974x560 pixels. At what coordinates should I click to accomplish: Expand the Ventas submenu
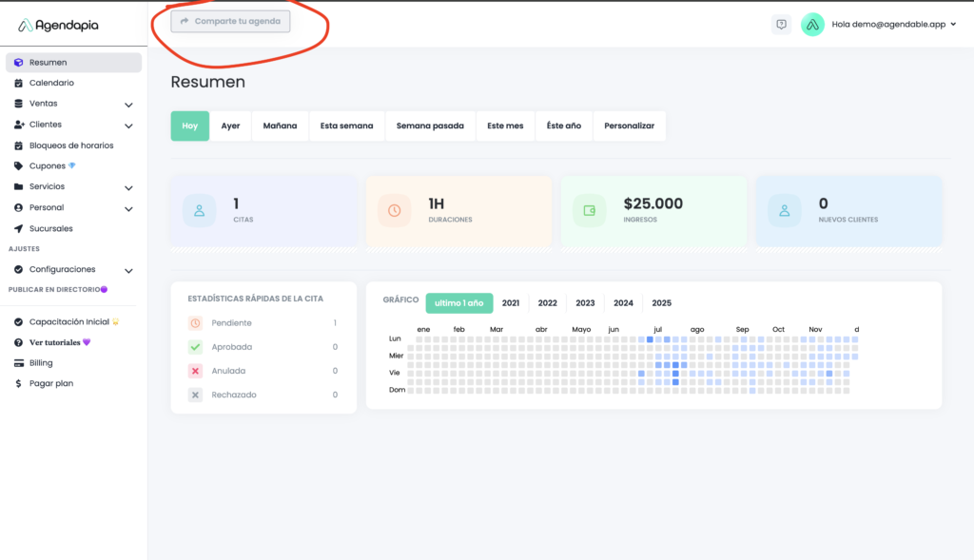click(x=128, y=104)
